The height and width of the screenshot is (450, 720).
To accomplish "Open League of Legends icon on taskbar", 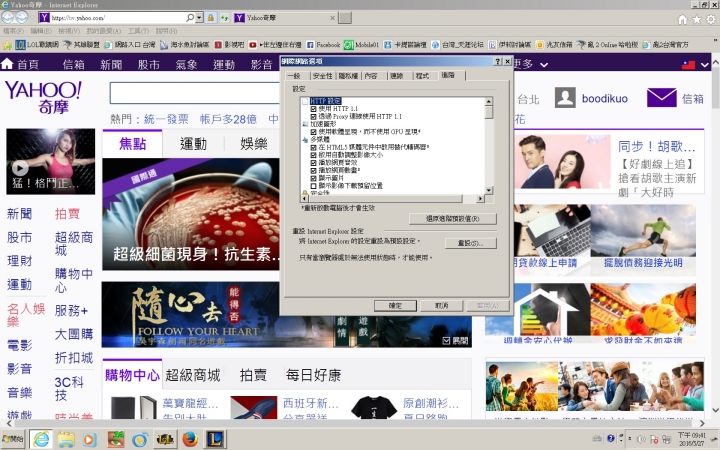I will pyautogui.click(x=214, y=439).
